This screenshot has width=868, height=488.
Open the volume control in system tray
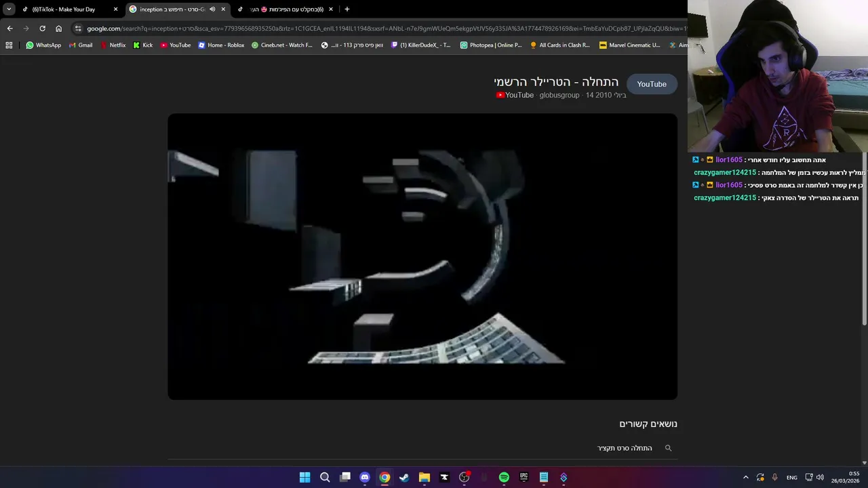click(820, 477)
